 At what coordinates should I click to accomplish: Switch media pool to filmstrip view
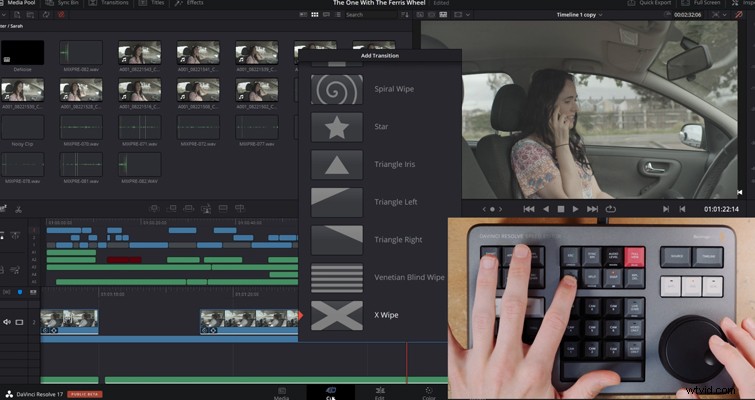(x=327, y=15)
